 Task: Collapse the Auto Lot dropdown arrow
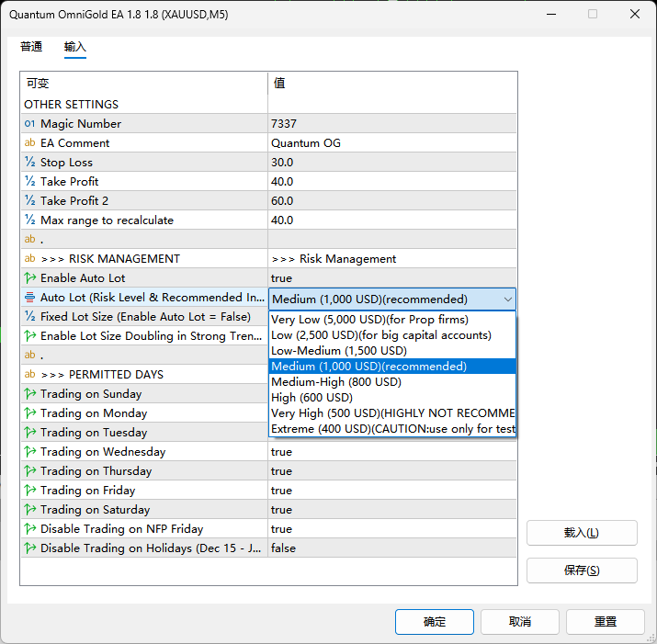click(x=508, y=299)
